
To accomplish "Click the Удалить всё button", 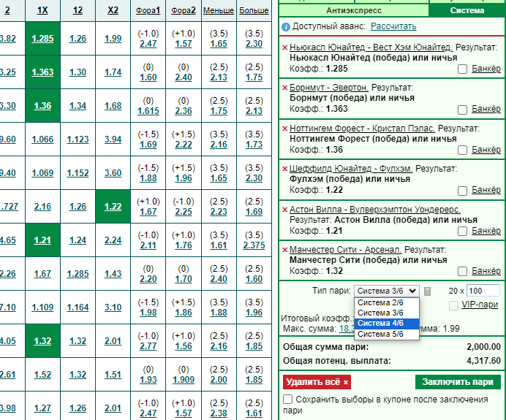I will (x=317, y=382).
